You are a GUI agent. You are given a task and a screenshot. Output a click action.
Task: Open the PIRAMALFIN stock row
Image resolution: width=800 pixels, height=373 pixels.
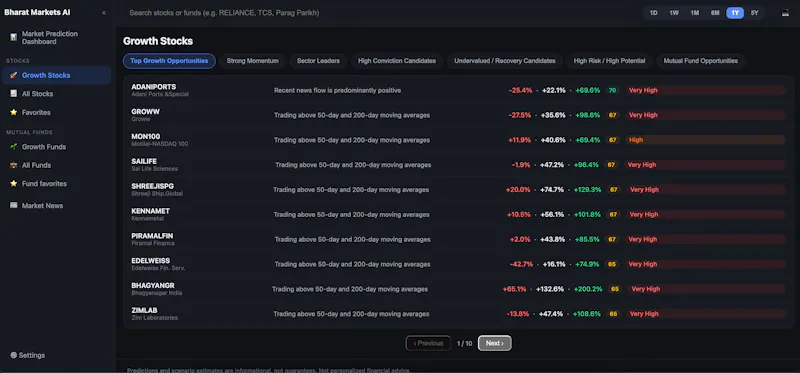(458, 239)
